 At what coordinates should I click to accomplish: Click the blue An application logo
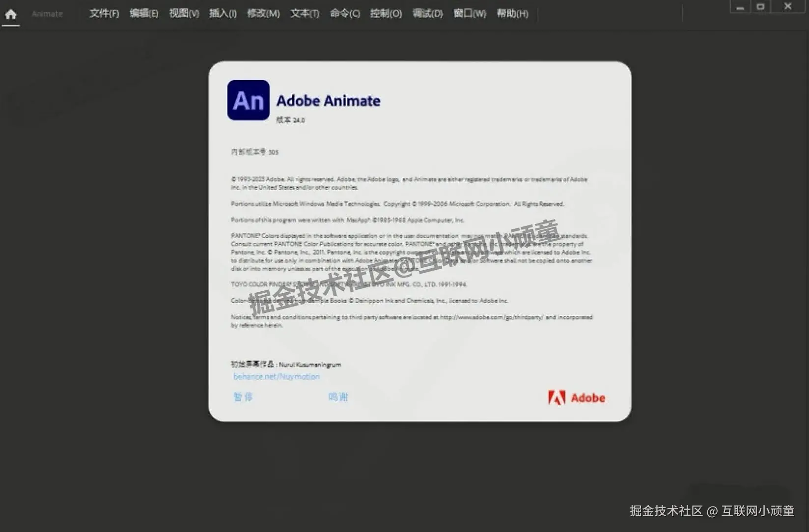coord(248,101)
